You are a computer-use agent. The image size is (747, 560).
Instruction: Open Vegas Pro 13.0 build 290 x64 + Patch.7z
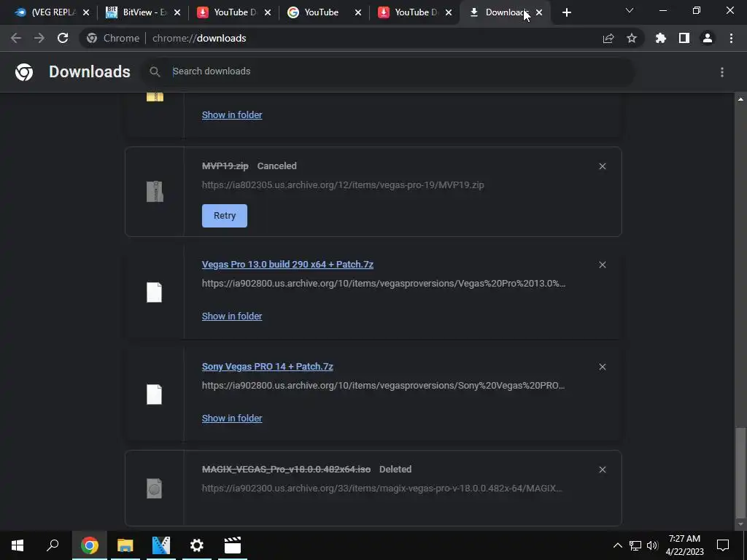pos(287,264)
